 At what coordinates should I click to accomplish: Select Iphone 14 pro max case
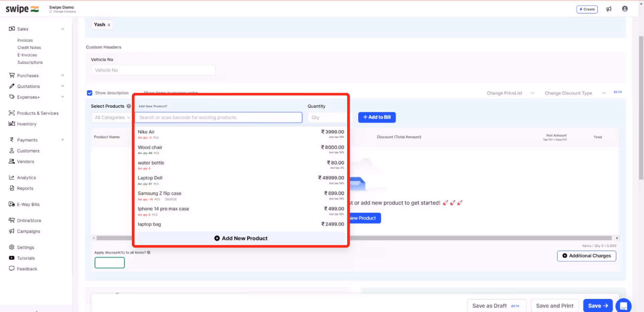coord(240,211)
